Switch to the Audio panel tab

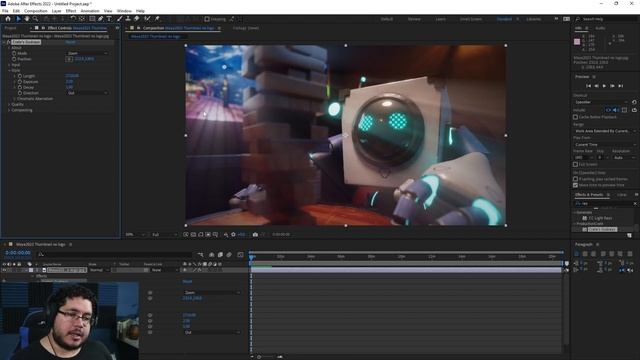[600, 28]
